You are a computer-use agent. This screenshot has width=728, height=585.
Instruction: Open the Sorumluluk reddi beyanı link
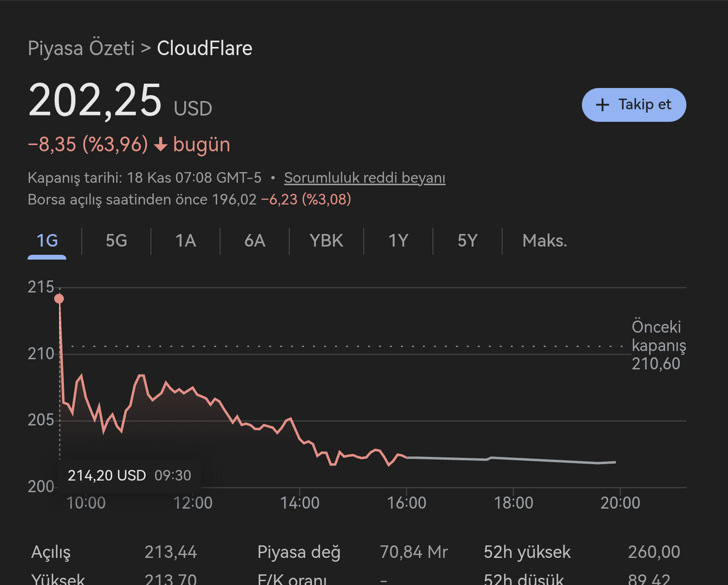pyautogui.click(x=365, y=178)
